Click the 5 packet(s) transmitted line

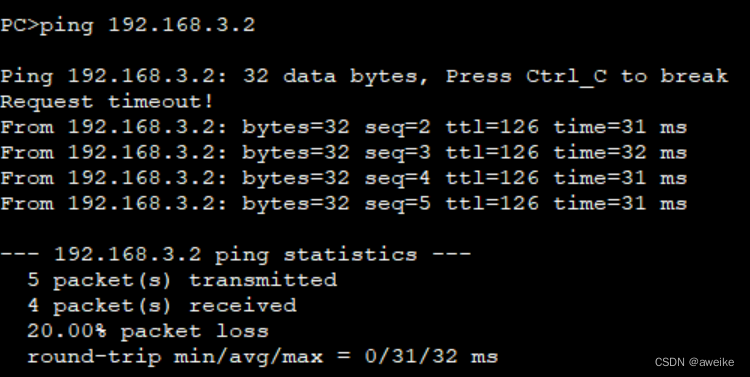[x=182, y=280]
